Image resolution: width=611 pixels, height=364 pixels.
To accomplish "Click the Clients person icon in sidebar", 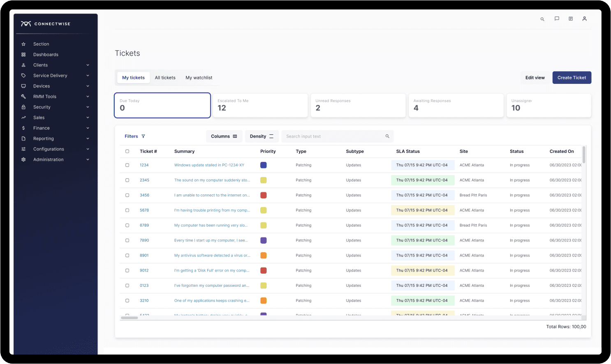I will coord(23,65).
